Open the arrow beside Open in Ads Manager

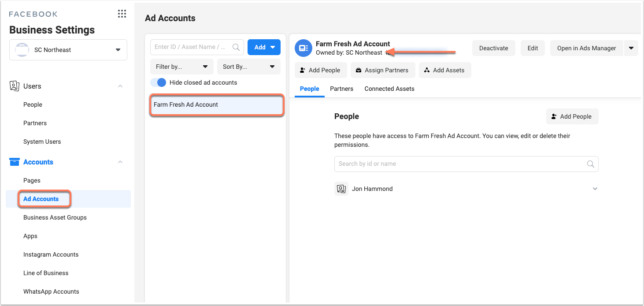pyautogui.click(x=631, y=48)
